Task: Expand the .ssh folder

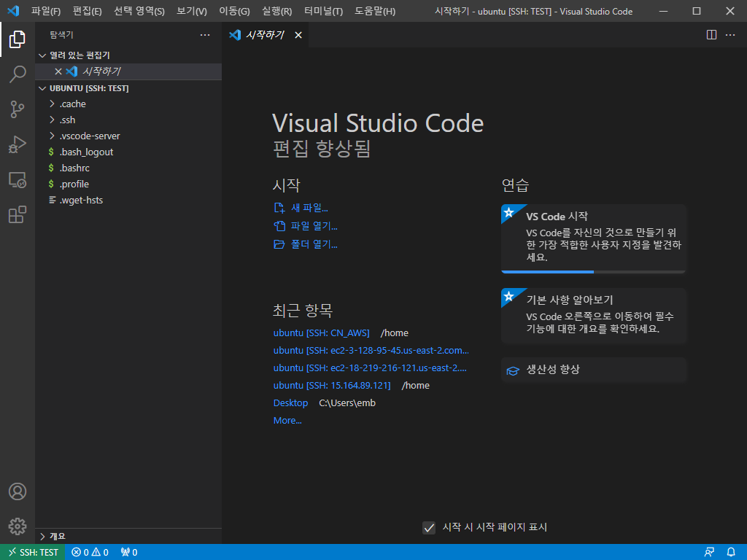Action: 52,120
